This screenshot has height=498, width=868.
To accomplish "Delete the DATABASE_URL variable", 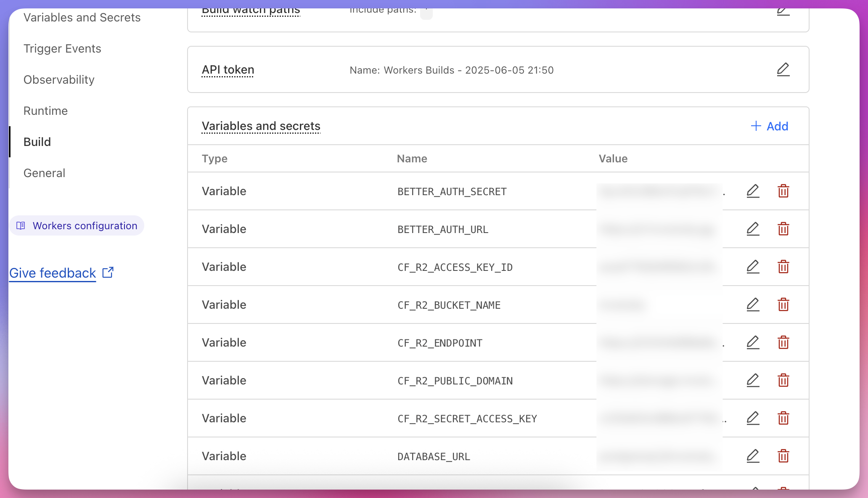I will pyautogui.click(x=783, y=456).
